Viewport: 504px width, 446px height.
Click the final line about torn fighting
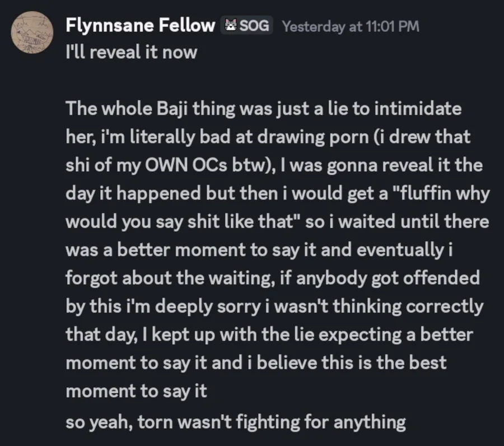[x=235, y=421]
